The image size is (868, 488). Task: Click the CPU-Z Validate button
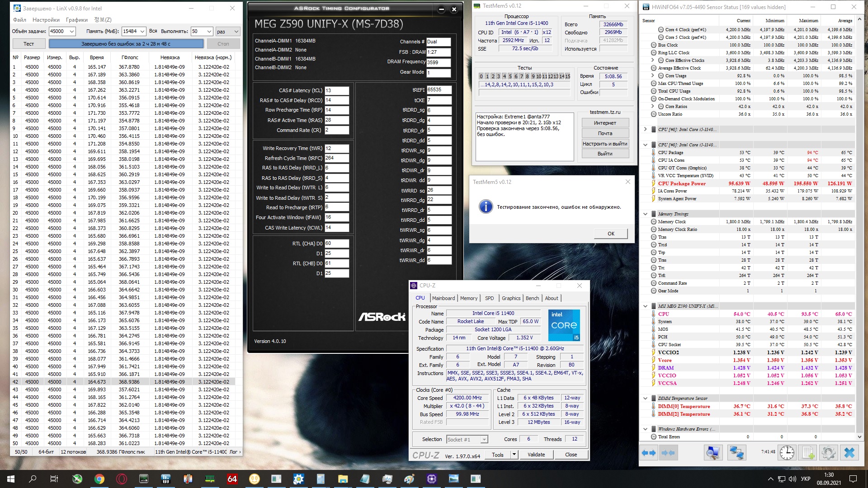[536, 455]
